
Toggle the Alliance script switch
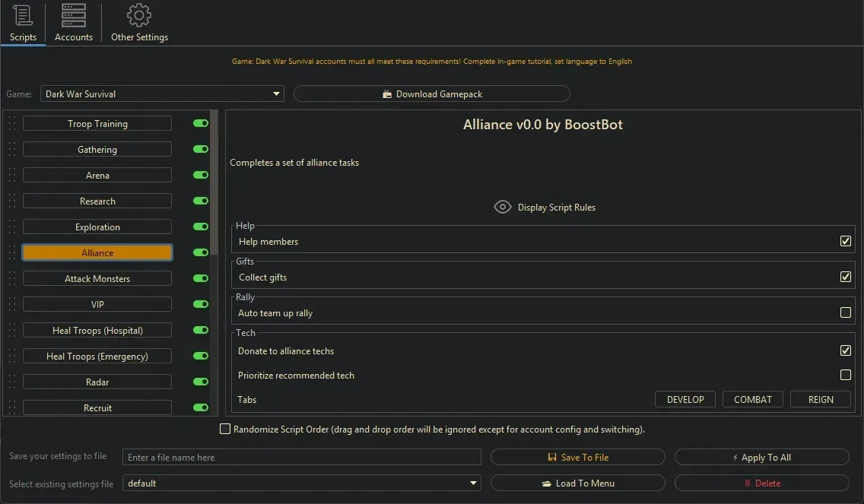tap(201, 253)
